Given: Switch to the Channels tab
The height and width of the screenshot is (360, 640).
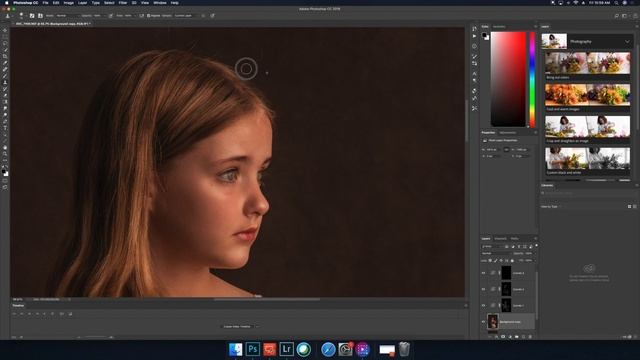Looking at the screenshot, I should pyautogui.click(x=500, y=239).
